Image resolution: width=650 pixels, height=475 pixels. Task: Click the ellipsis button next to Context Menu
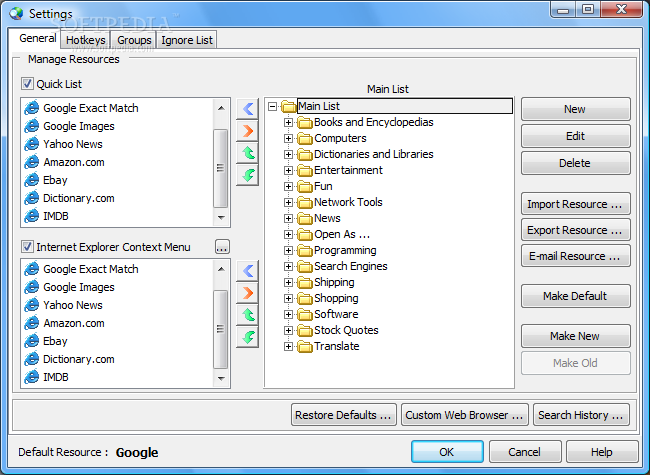pos(222,247)
